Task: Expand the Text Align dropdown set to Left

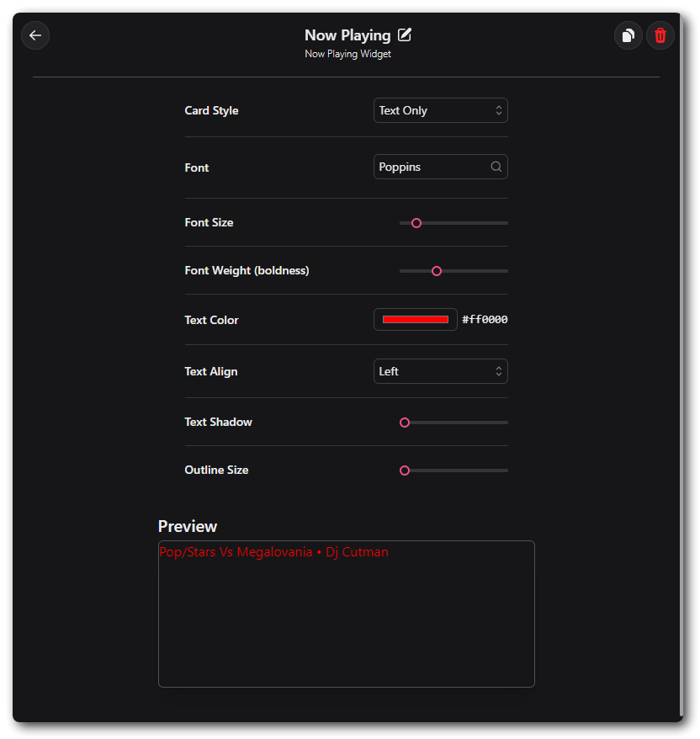Action: click(x=440, y=371)
